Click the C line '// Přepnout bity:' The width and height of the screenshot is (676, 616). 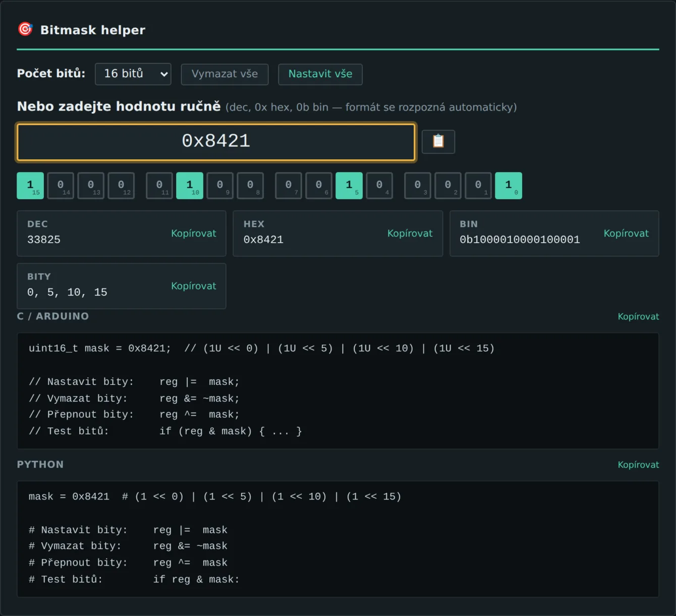tap(81, 415)
